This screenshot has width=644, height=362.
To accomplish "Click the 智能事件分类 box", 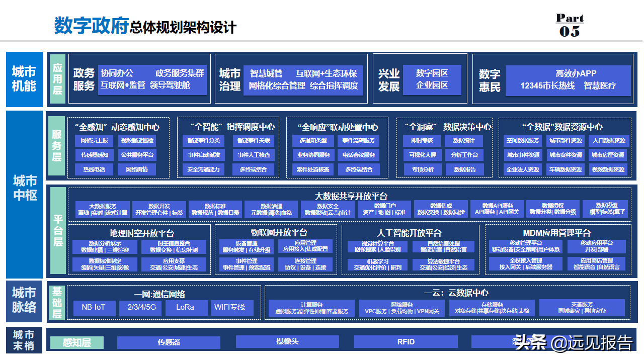I will (203, 140).
